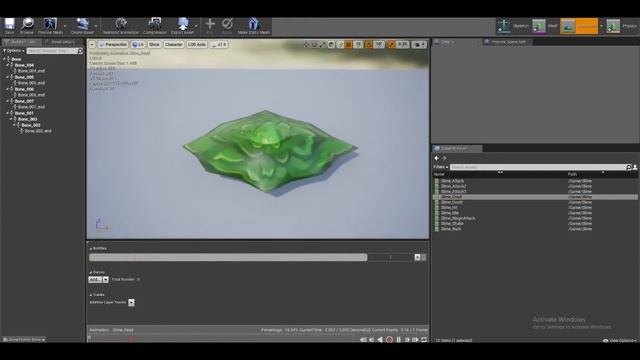Click the Make Static Mesh icon
640x360 pixels.
[x=253, y=26]
